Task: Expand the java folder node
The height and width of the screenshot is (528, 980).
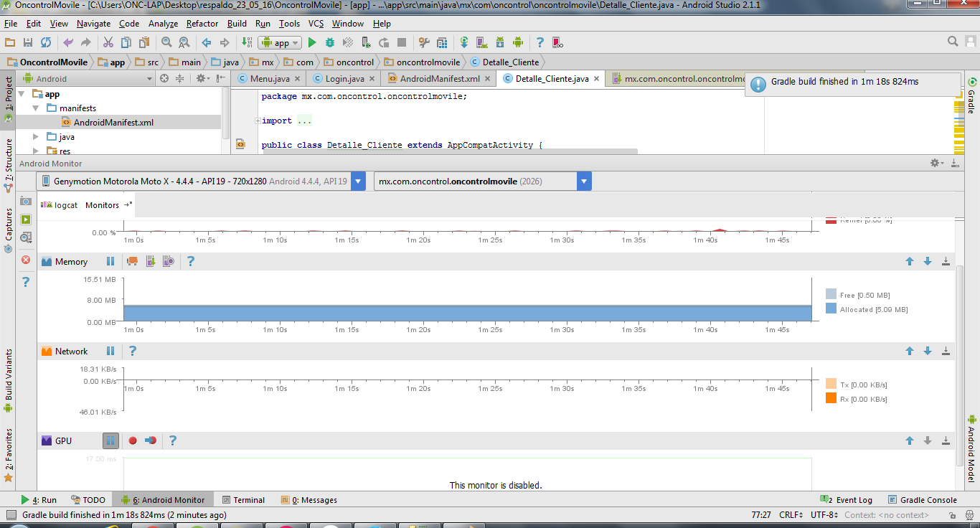Action: [37, 137]
